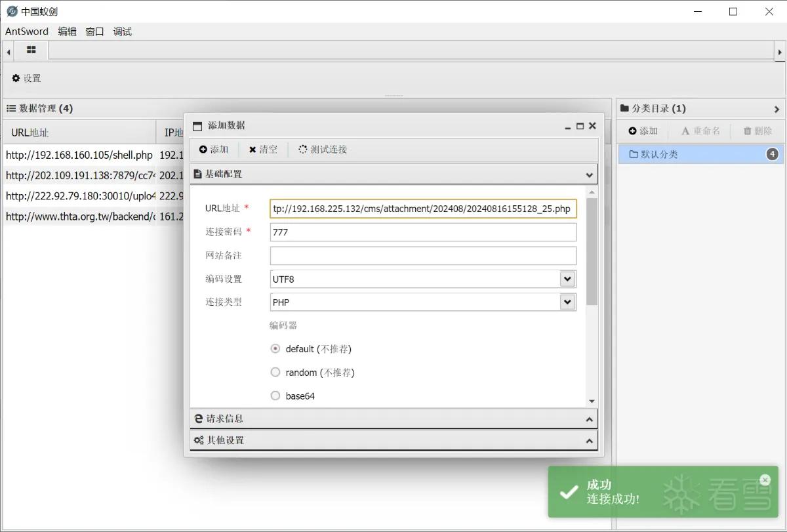Click the right tab scroll arrow

tap(780, 51)
